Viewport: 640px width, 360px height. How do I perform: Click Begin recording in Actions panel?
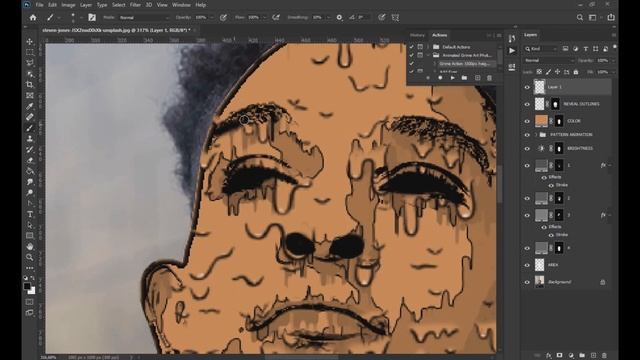pyautogui.click(x=440, y=78)
